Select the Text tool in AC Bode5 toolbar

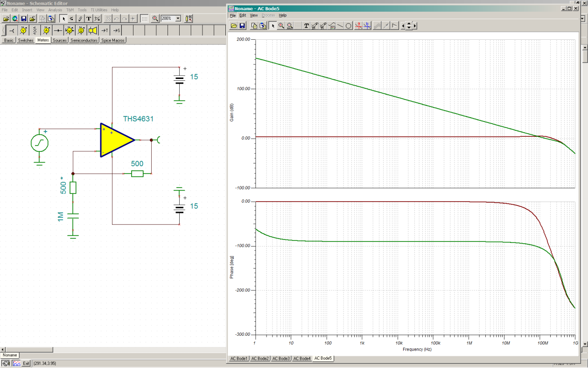[x=307, y=26]
